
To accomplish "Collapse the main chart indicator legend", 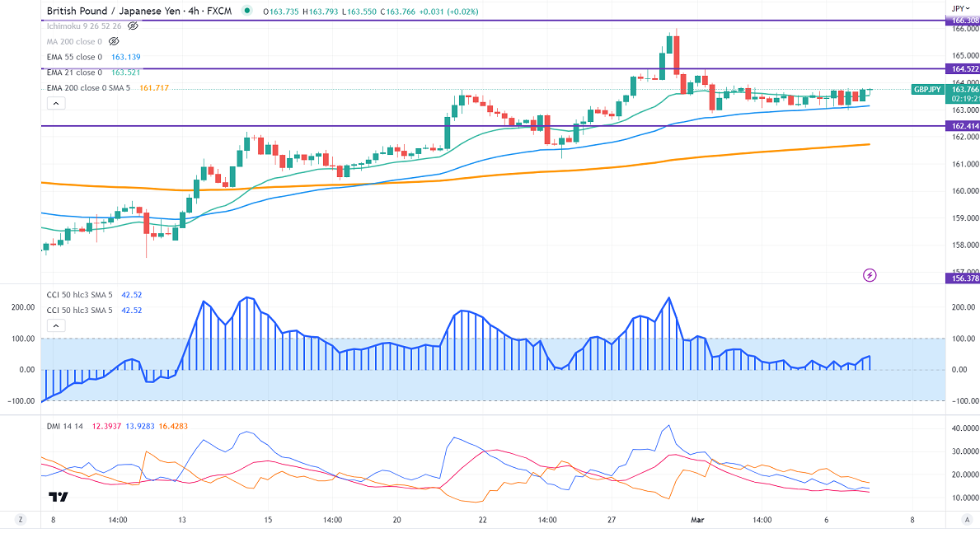I will click(x=56, y=103).
